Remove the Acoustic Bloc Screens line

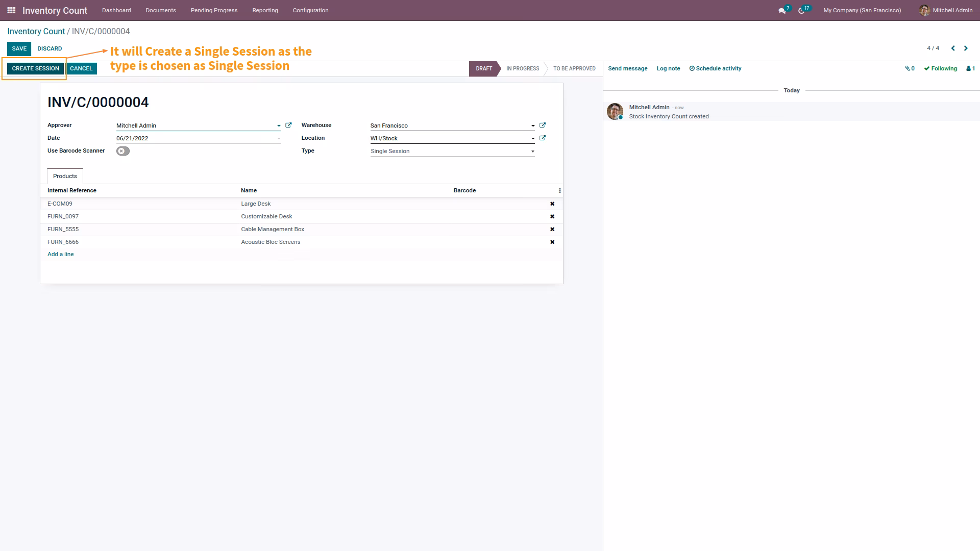point(552,242)
